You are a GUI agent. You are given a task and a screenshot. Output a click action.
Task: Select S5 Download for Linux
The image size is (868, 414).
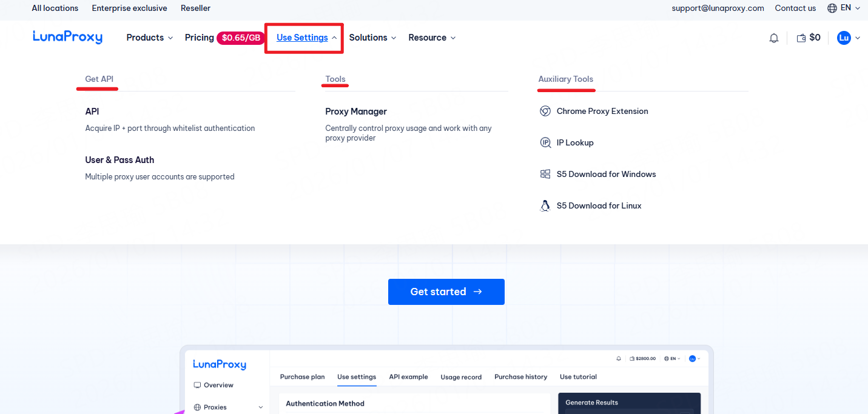pos(599,206)
